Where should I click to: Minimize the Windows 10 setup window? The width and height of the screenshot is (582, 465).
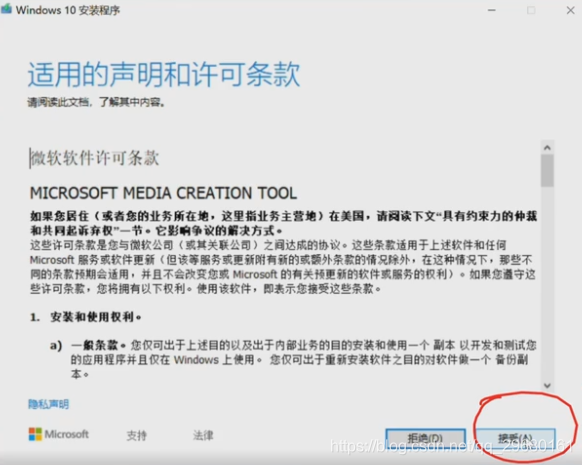pos(492,10)
